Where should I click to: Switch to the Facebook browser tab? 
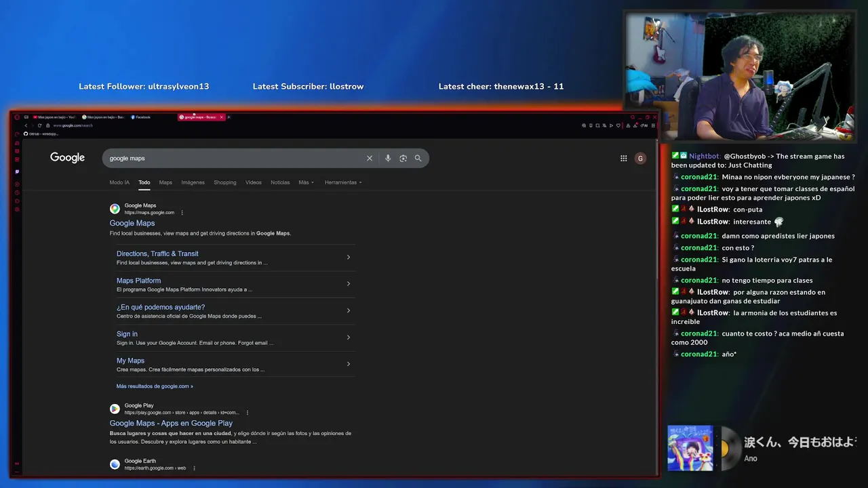pyautogui.click(x=141, y=117)
